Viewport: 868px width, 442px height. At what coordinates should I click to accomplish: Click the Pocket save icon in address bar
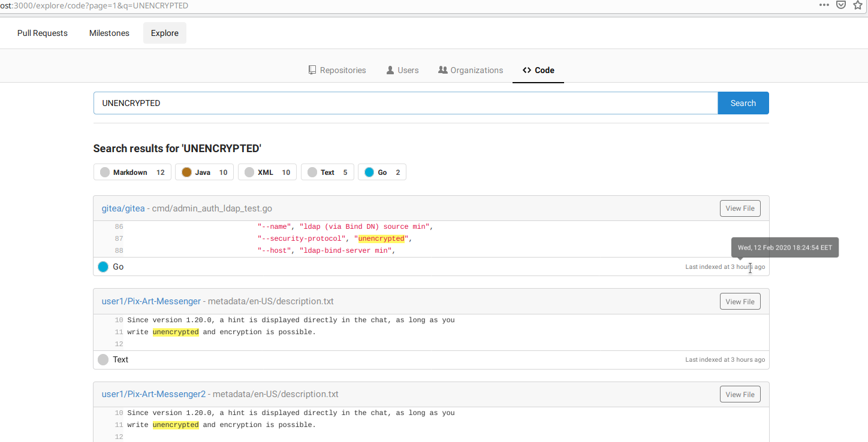[x=841, y=5]
